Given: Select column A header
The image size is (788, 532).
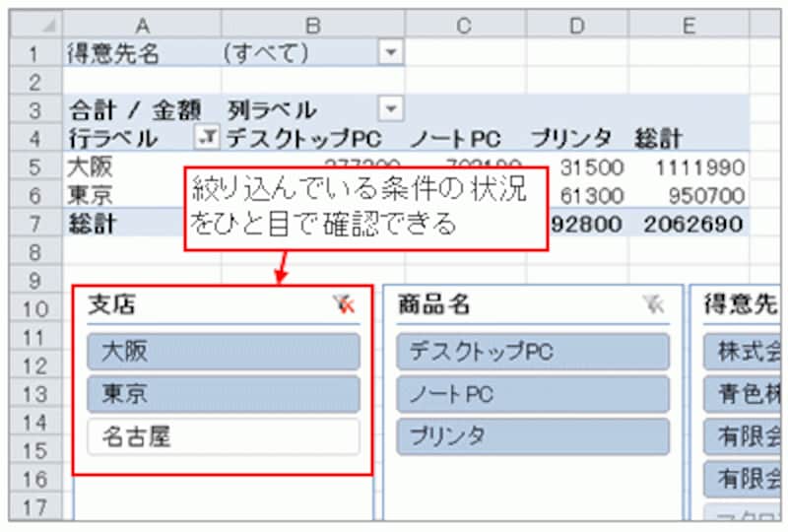Looking at the screenshot, I should [142, 25].
